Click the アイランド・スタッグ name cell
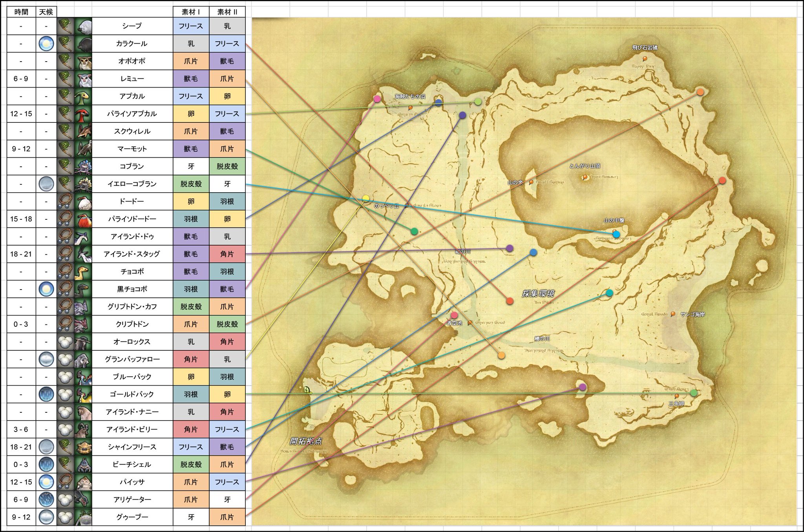 (x=132, y=254)
